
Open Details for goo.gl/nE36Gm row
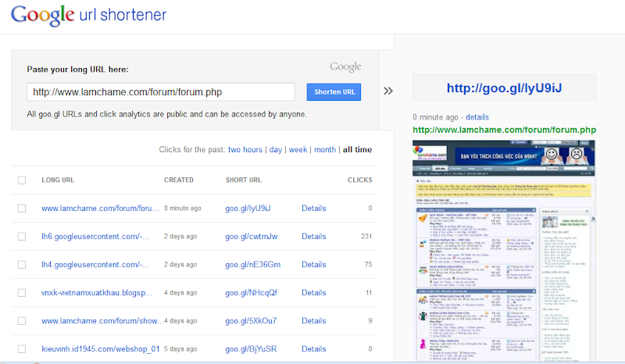[314, 264]
